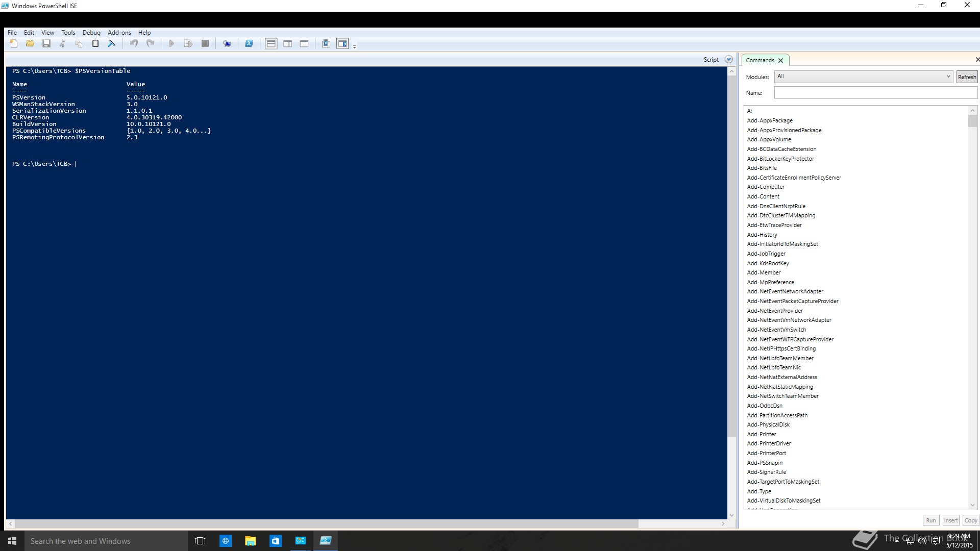The height and width of the screenshot is (551, 980).
Task: Close the Commands tab
Action: click(780, 60)
